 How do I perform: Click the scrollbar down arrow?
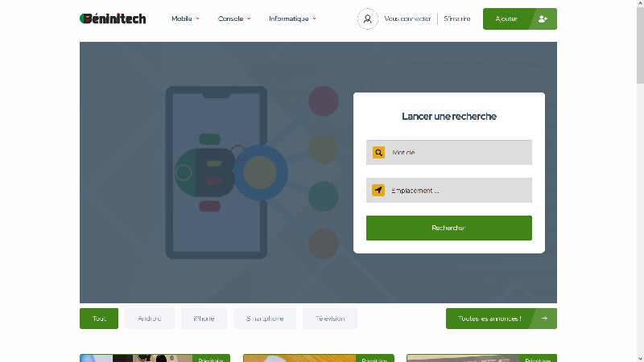tap(640, 358)
